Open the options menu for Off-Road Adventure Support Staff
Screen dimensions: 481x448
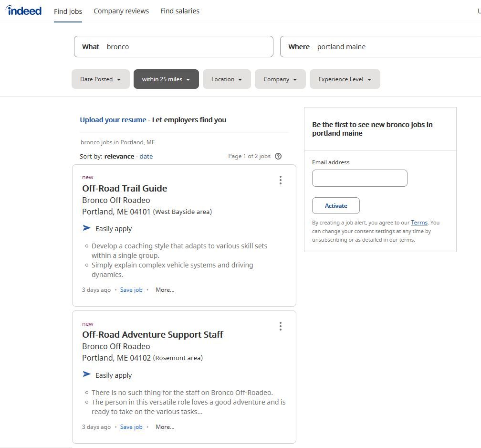coord(281,326)
